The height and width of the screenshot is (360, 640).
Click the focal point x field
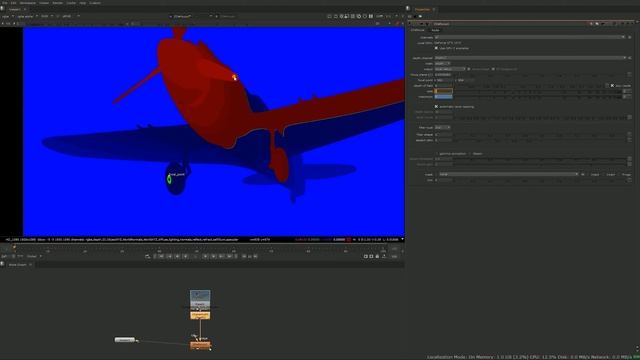point(443,80)
